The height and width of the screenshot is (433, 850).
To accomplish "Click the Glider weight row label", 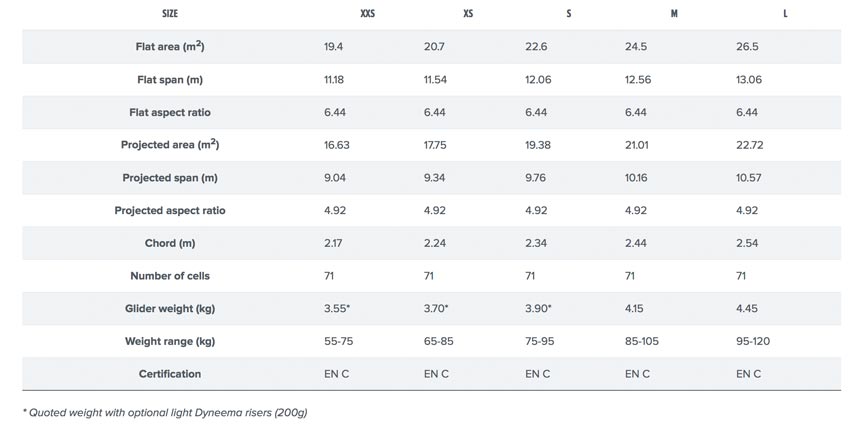I will [170, 308].
